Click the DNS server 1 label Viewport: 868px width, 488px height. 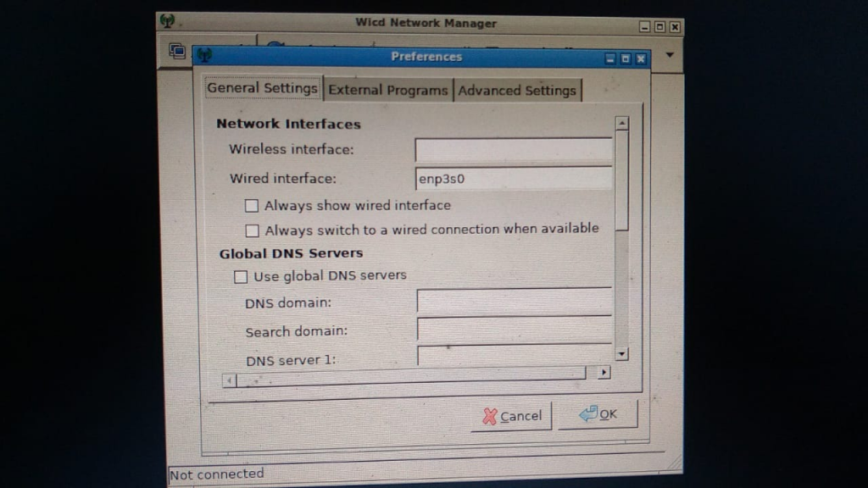coord(291,361)
